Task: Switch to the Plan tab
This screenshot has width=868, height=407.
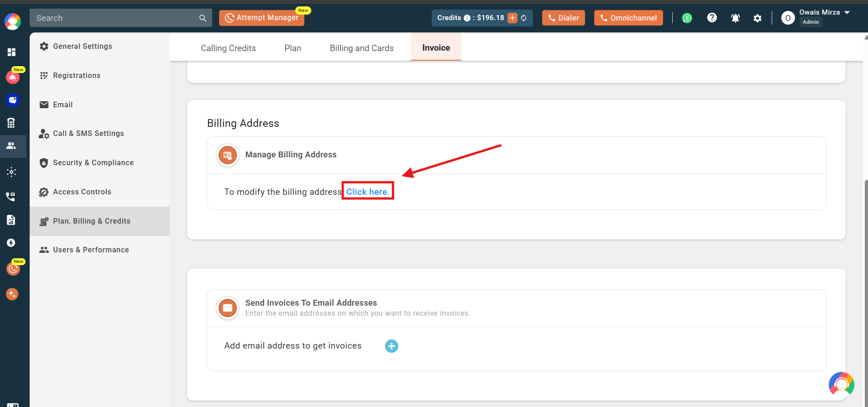Action: pos(293,48)
